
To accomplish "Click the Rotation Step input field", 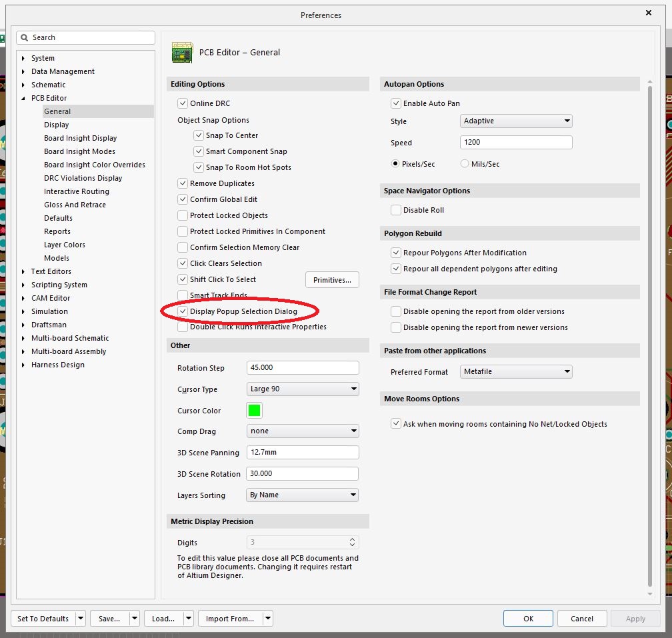I will pos(303,367).
